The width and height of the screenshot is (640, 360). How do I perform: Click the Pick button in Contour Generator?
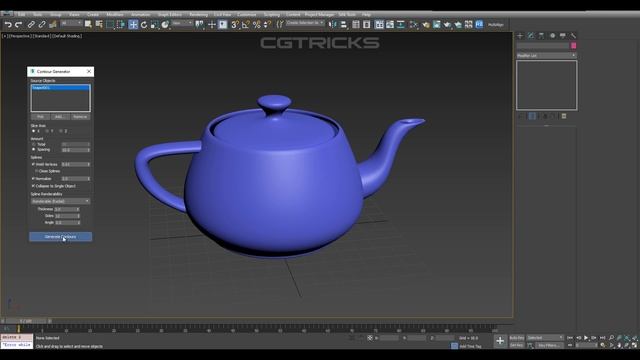tap(40, 117)
